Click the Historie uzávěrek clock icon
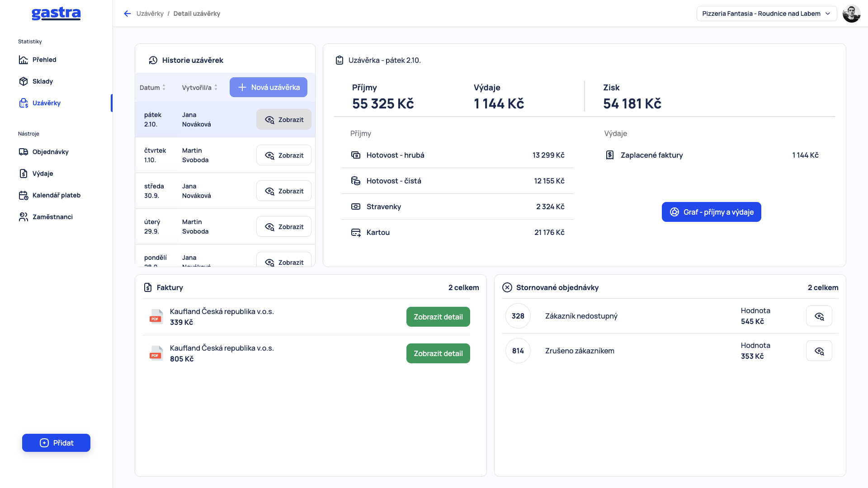The width and height of the screenshot is (868, 488). coord(153,60)
